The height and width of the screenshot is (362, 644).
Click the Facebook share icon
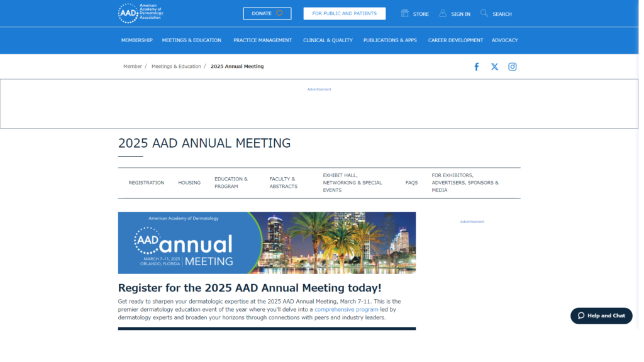coord(477,66)
